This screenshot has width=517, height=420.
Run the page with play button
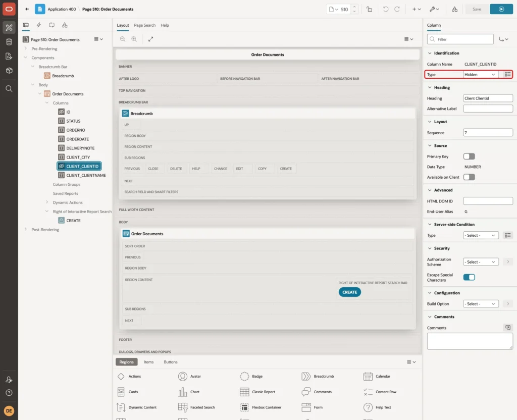pyautogui.click(x=501, y=9)
